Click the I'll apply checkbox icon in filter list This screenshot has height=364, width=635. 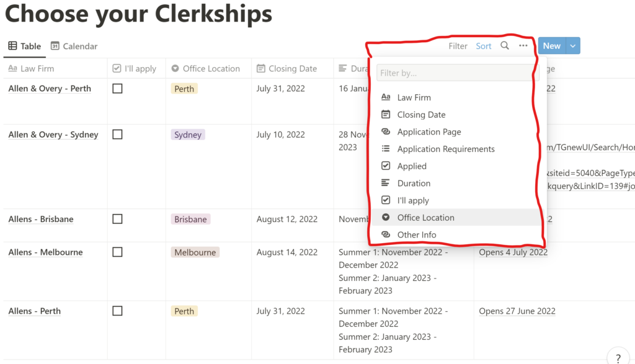(x=386, y=200)
